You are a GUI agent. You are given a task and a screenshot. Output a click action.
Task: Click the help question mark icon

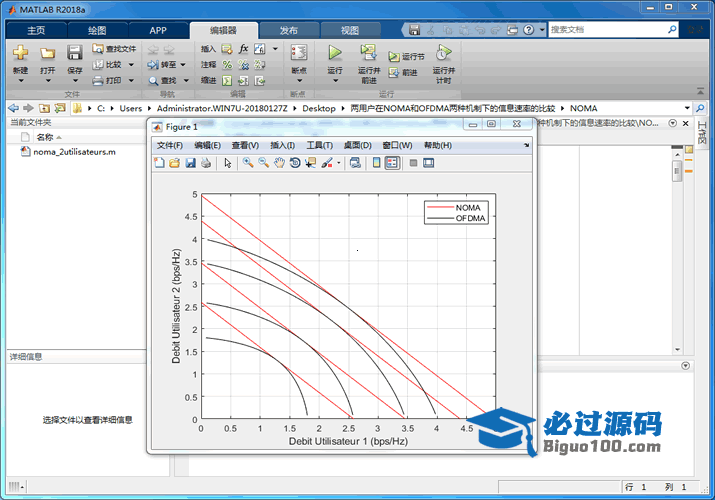click(x=528, y=30)
